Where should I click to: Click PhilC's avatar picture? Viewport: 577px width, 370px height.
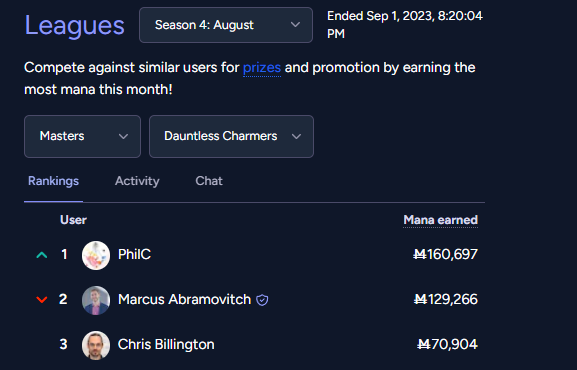[96, 255]
